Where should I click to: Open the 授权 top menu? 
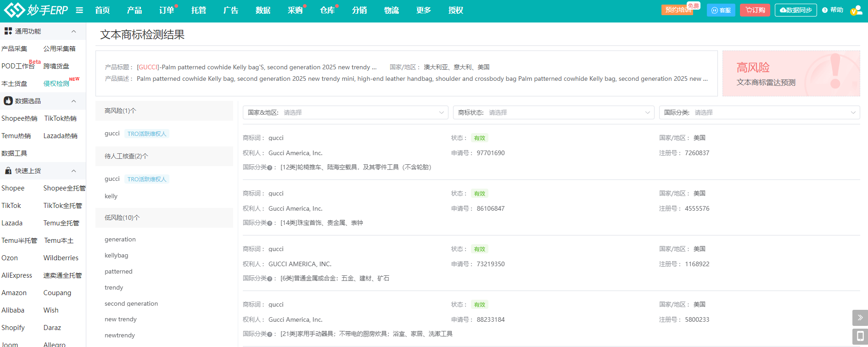tap(456, 10)
